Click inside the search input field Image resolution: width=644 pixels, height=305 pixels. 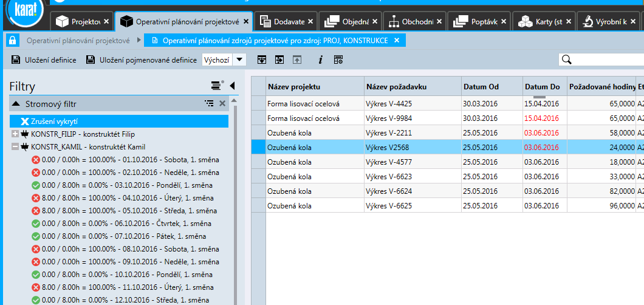pyautogui.click(x=608, y=60)
